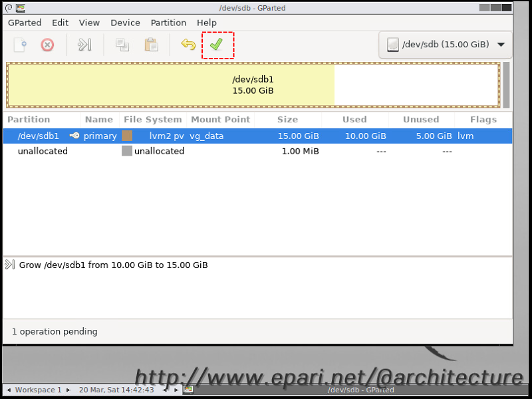Click the 10.00 GiB used cell
532x399 pixels.
(x=365, y=136)
